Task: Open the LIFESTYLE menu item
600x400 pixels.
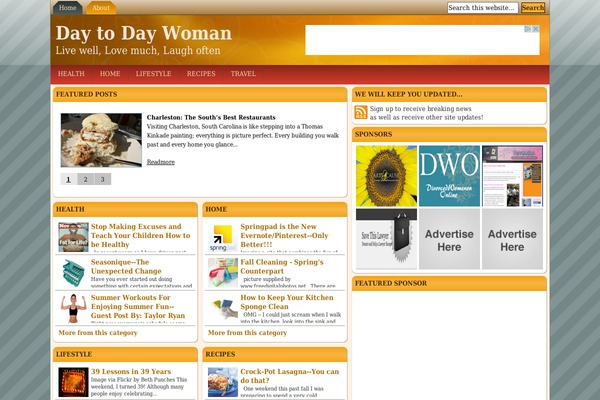Action: 153,74
